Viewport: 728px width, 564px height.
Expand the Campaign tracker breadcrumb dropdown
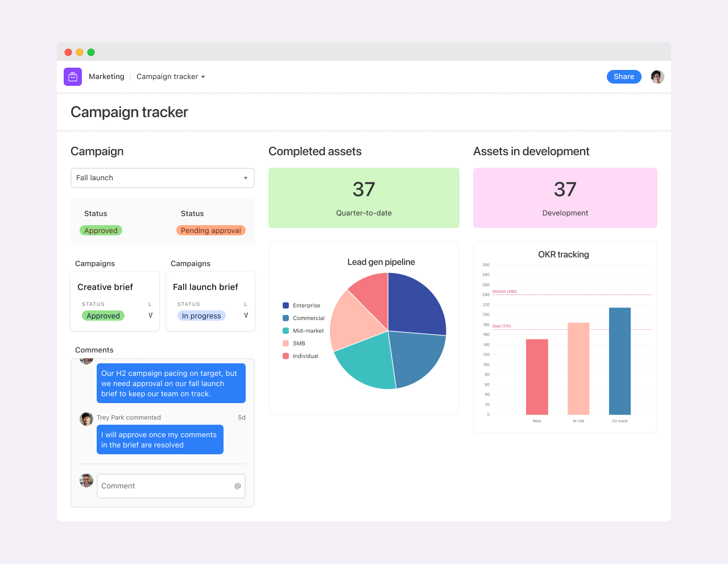pyautogui.click(x=171, y=77)
